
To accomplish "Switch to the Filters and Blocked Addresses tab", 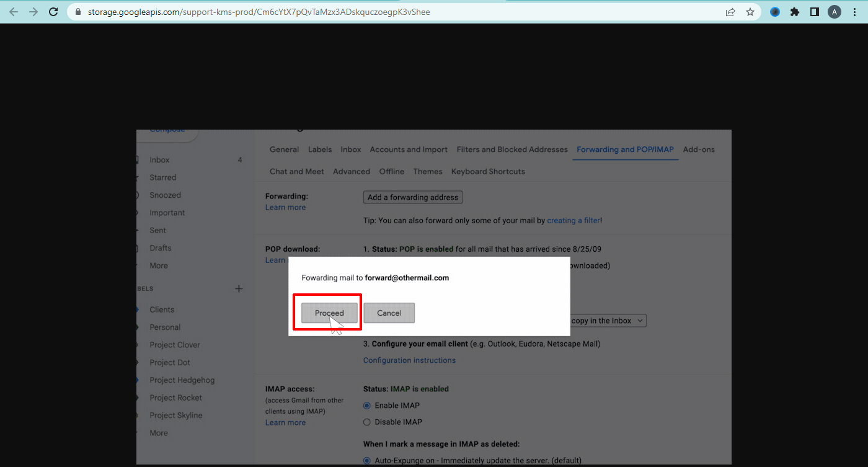I will click(x=511, y=149).
